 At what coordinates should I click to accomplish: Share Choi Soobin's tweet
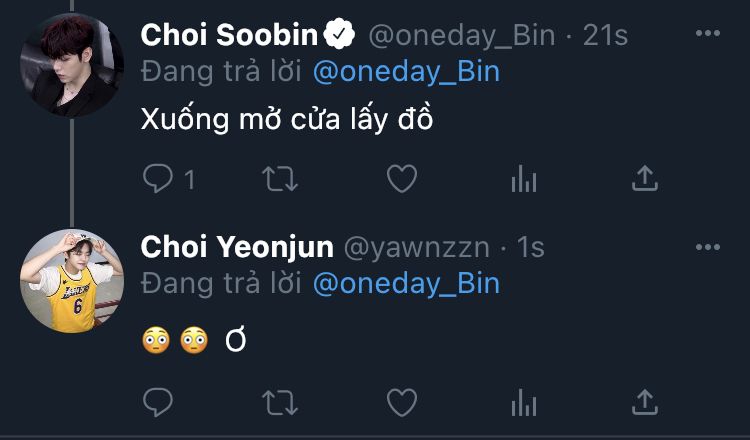click(646, 179)
